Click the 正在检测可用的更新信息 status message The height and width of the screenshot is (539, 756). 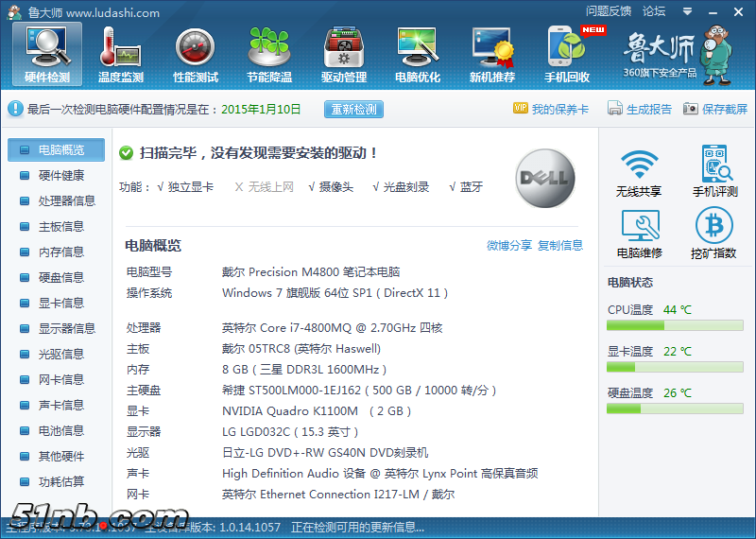(x=358, y=528)
